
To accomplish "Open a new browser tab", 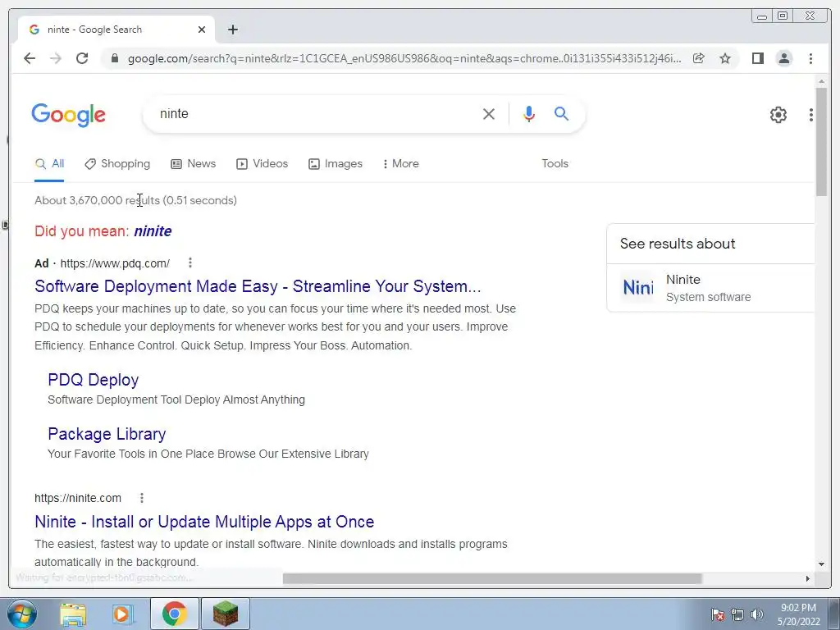I will coord(232,30).
